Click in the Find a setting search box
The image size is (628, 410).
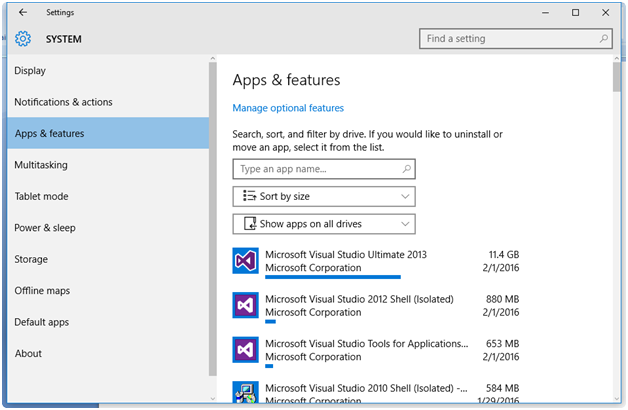pos(508,39)
